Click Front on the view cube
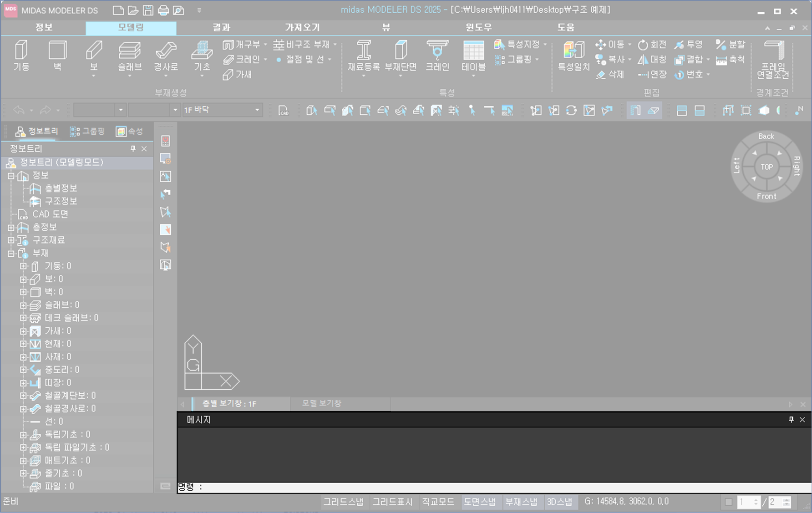The height and width of the screenshot is (513, 812). [x=766, y=196]
